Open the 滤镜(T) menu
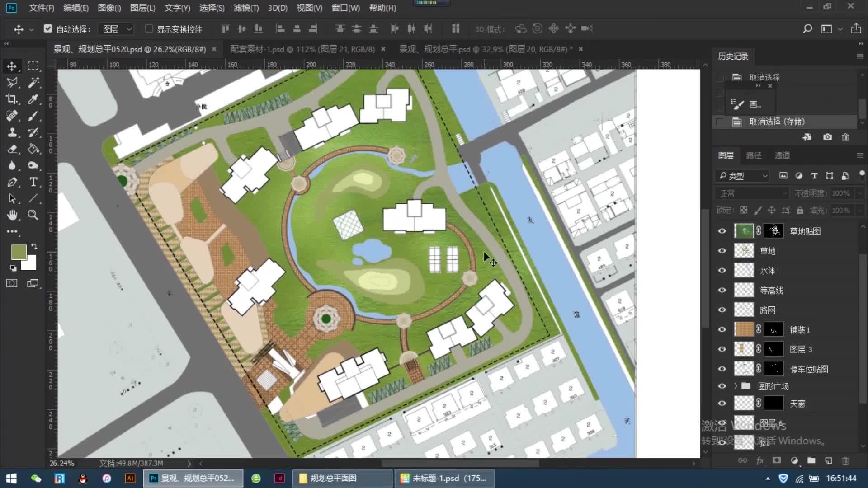The image size is (868, 488). (246, 8)
